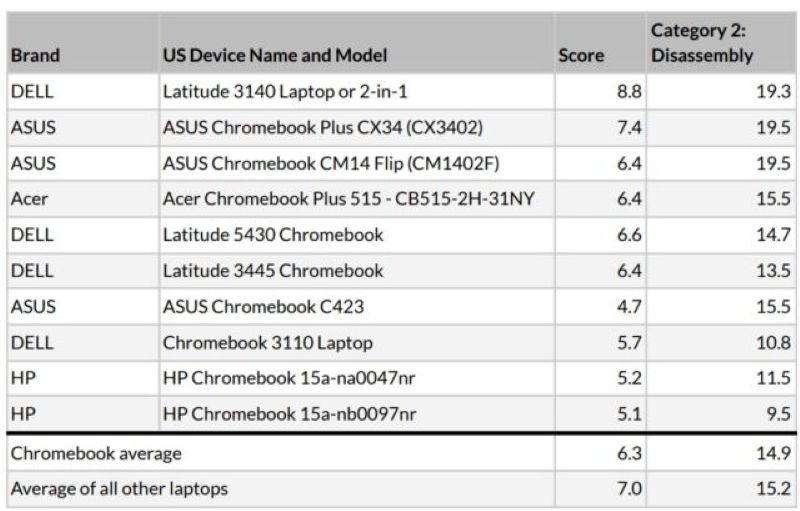Screen dimensions: 800x511
Task: Click the Latitude 3445 Chromebook cell
Action: (273, 271)
